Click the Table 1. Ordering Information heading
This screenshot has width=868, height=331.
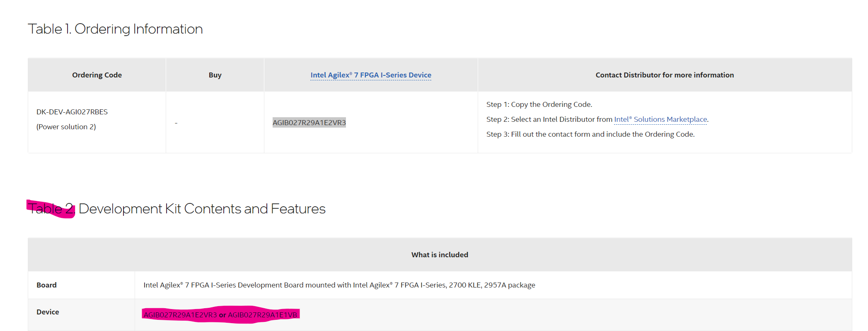(115, 29)
